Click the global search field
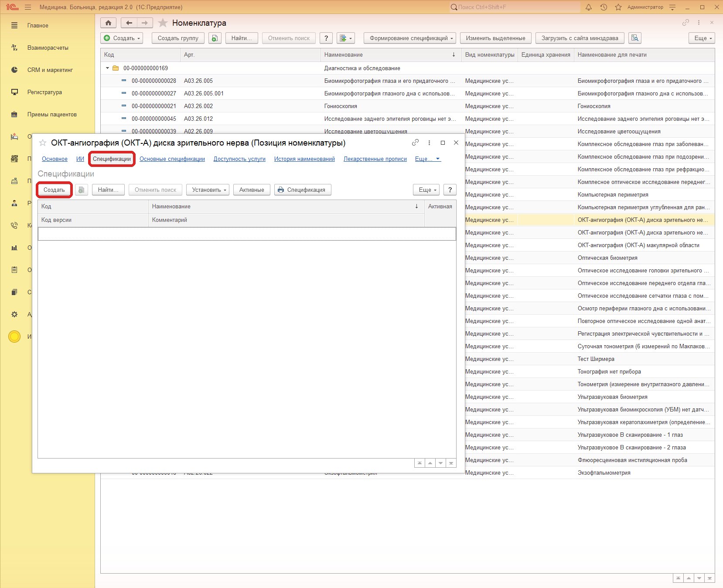Screen dimensions: 723x588 pyautogui.click(x=515, y=7)
